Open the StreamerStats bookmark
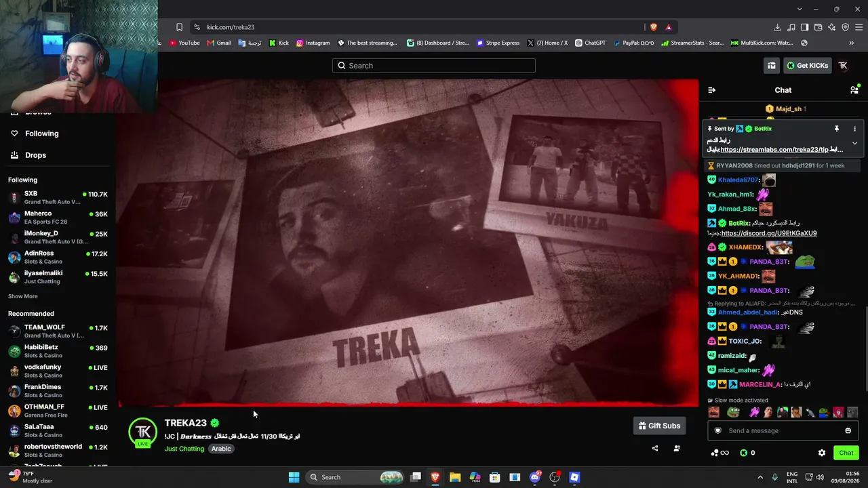Screen dimensions: 868x488 [x=692, y=43]
